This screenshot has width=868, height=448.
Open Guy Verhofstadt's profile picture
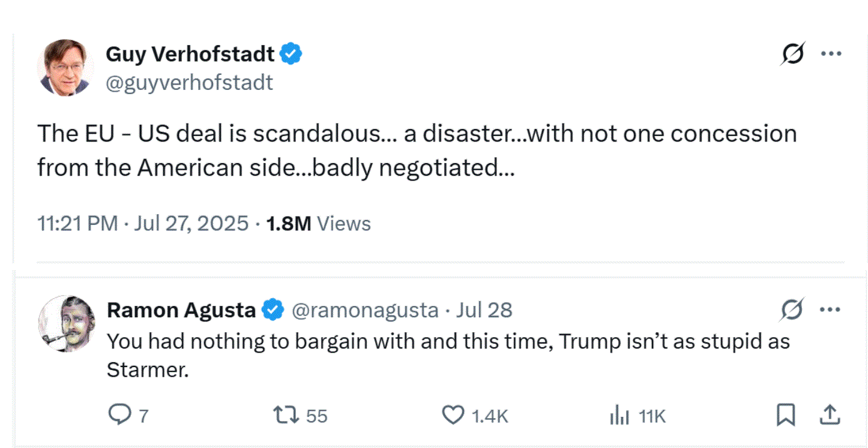click(x=65, y=68)
